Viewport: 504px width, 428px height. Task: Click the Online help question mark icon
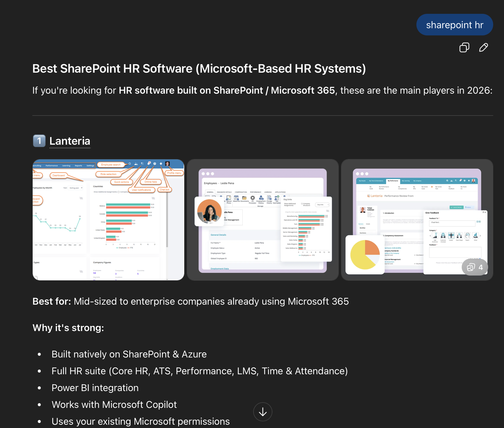pyautogui.click(x=155, y=164)
